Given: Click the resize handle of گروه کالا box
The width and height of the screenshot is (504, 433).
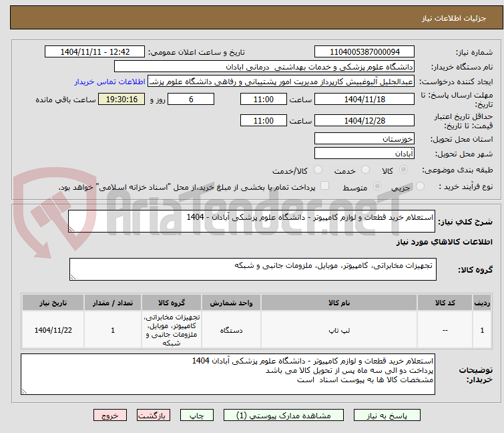Looking at the screenshot, I should (73, 277).
